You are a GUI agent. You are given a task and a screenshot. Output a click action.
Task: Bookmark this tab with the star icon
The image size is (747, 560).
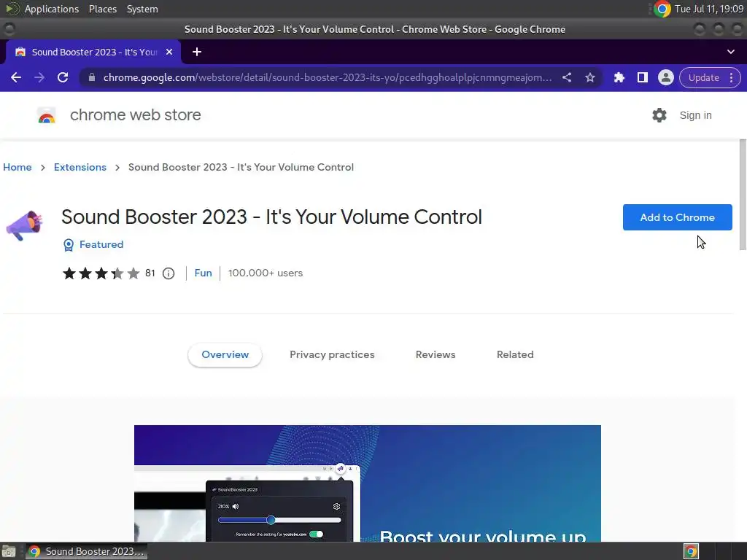(x=589, y=77)
